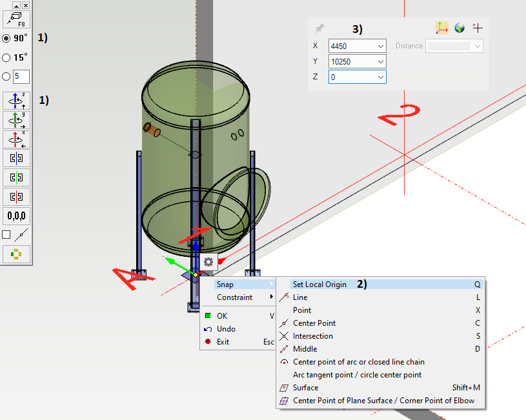Select the 90° rotation angle option
This screenshot has width=526, height=420.
pyautogui.click(x=6, y=38)
